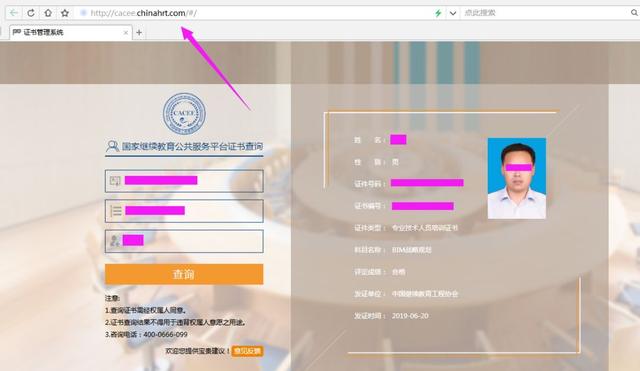Click the 中国继续教育工程协会 issuing organization value

click(x=425, y=294)
